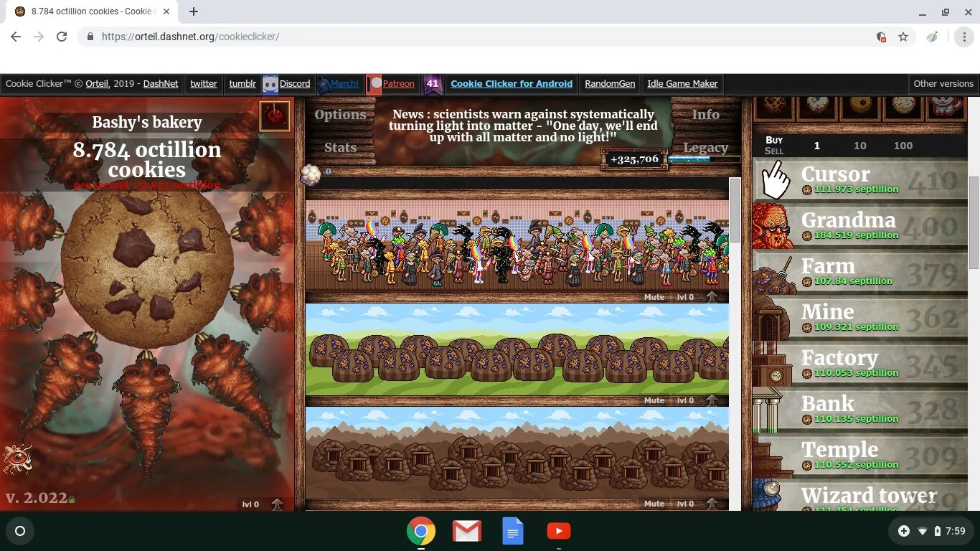Open the RandomGen link
This screenshot has height=551, width=980.
pos(610,84)
